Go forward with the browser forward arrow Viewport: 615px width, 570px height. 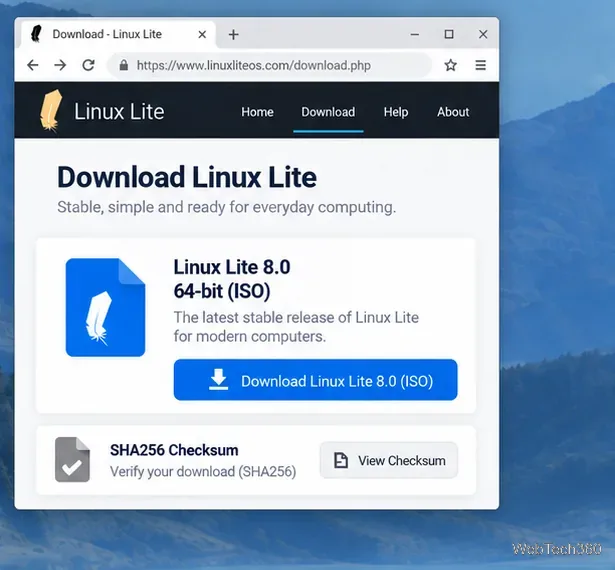pyautogui.click(x=60, y=65)
